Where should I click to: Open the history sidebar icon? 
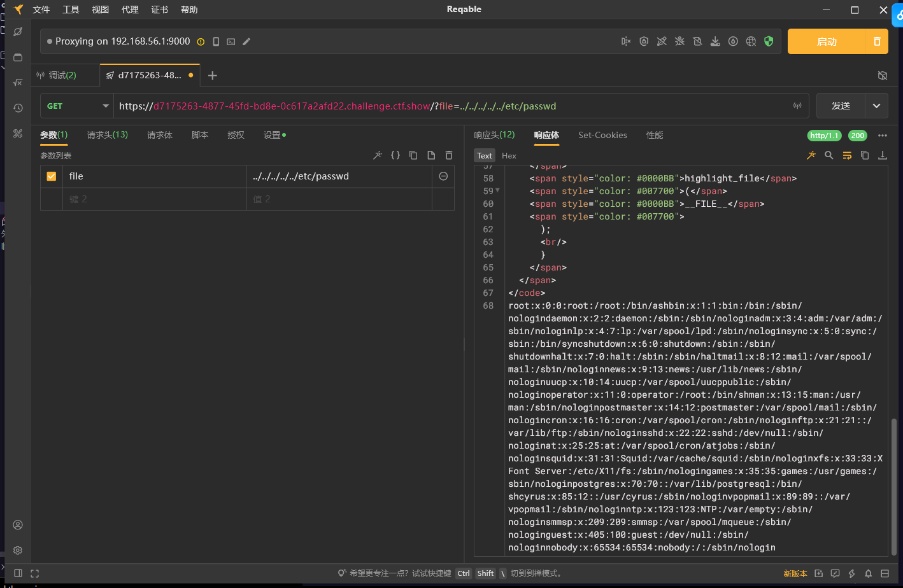pos(18,108)
